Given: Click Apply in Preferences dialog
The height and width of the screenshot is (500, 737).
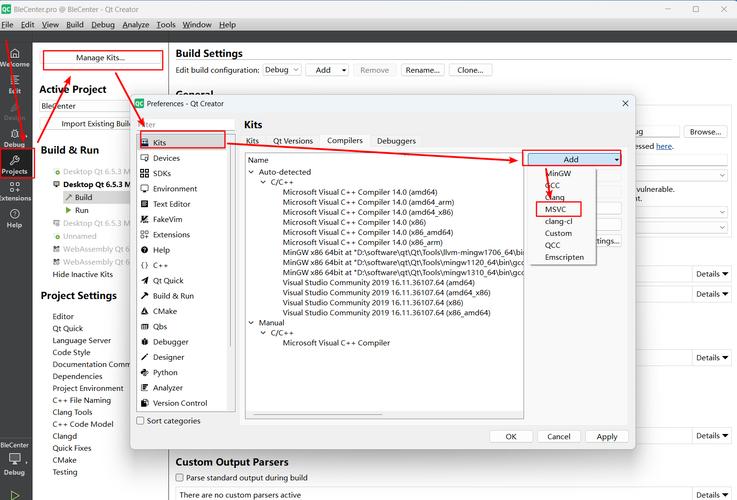Looking at the screenshot, I should tap(607, 437).
